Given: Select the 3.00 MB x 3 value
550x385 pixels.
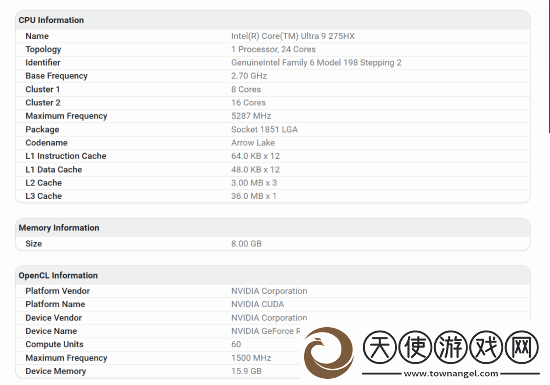Looking at the screenshot, I should (x=254, y=183).
